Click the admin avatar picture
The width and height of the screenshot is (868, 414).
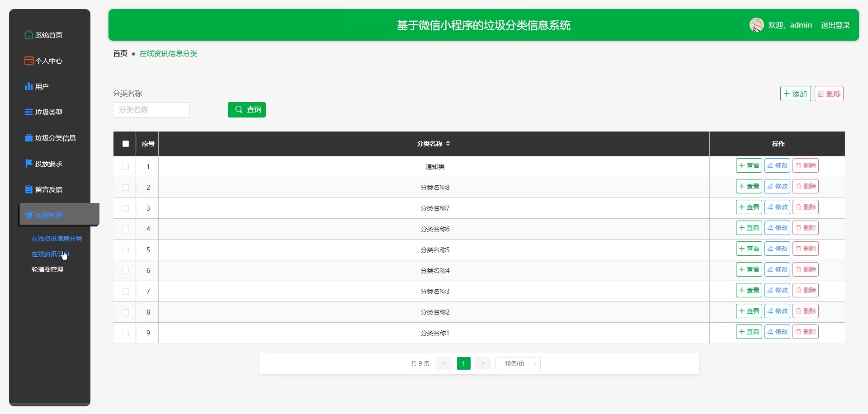(x=757, y=25)
